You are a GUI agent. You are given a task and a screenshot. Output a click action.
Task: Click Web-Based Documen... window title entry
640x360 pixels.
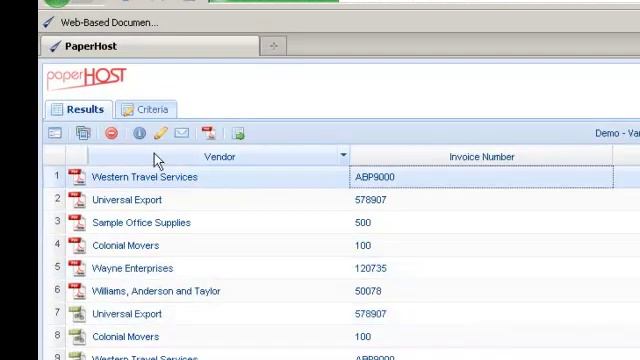tap(100, 22)
